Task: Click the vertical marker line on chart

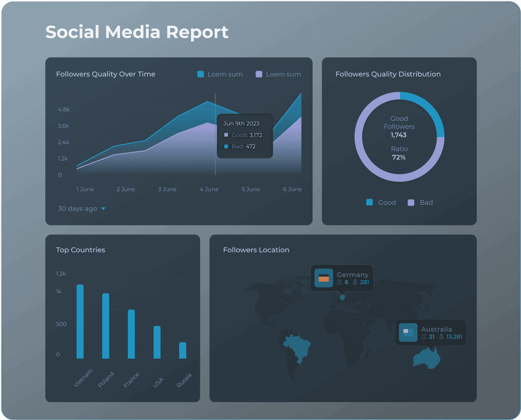Action: click(x=215, y=134)
